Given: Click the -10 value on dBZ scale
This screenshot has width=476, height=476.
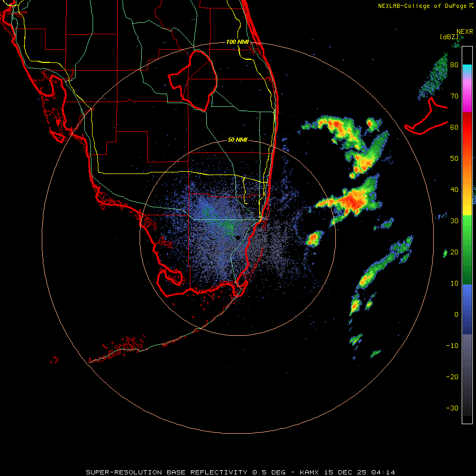Looking at the screenshot, I should (x=452, y=346).
